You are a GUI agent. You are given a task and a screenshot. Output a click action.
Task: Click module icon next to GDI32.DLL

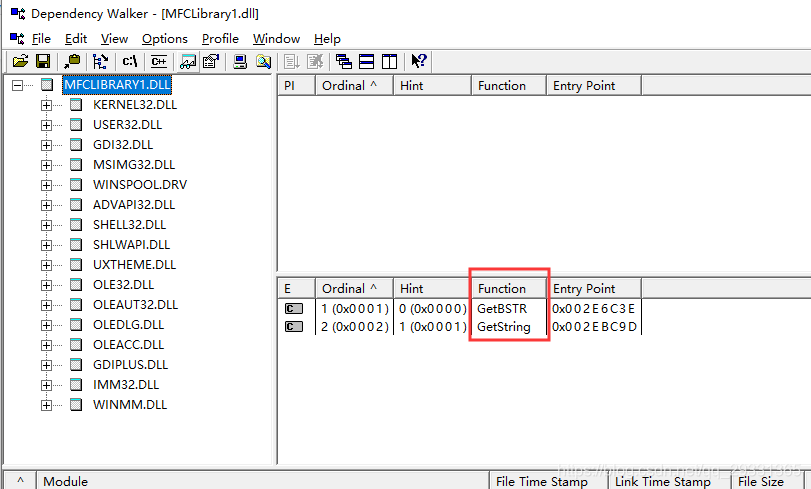coord(76,145)
